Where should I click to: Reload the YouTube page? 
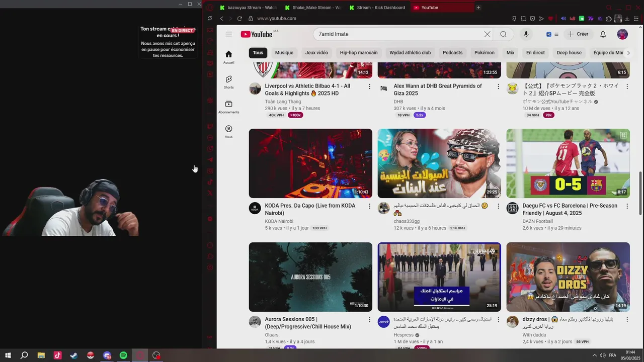tap(239, 19)
